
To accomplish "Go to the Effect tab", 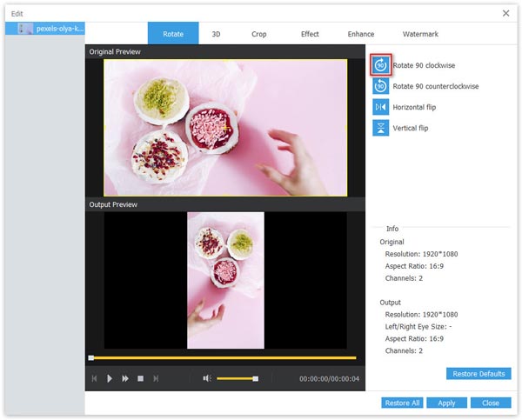I will (310, 34).
